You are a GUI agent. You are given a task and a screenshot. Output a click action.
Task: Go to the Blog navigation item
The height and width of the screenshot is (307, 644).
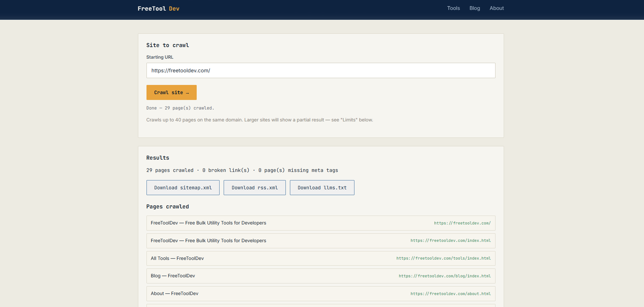475,8
